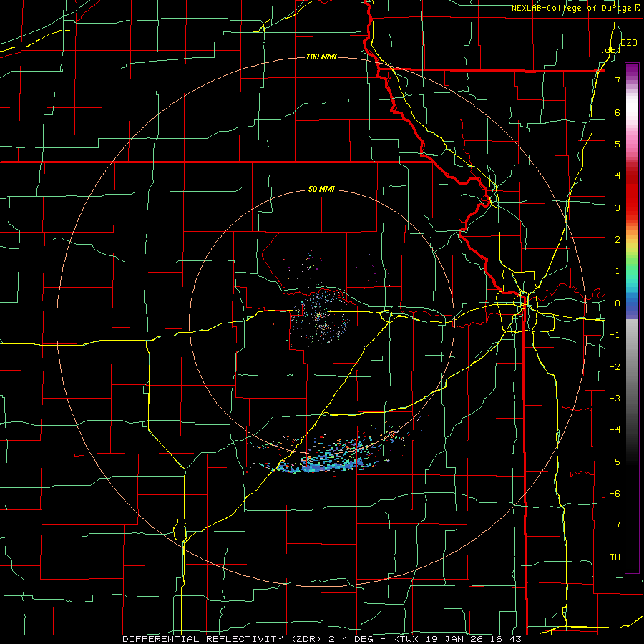The height and width of the screenshot is (644, 644).
Task: Click the '-6' value on color scale
Action: pos(615,494)
